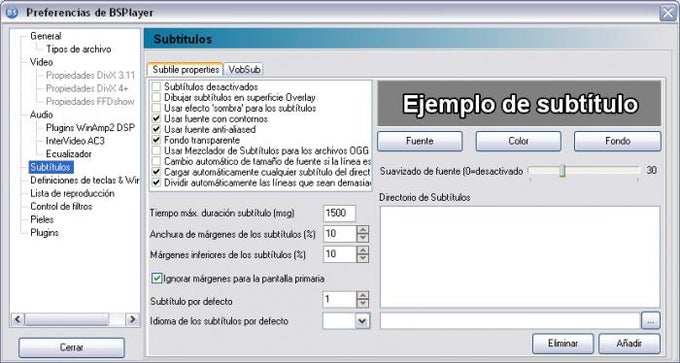Click the 'Márgenes inferiores' value field

[340, 254]
